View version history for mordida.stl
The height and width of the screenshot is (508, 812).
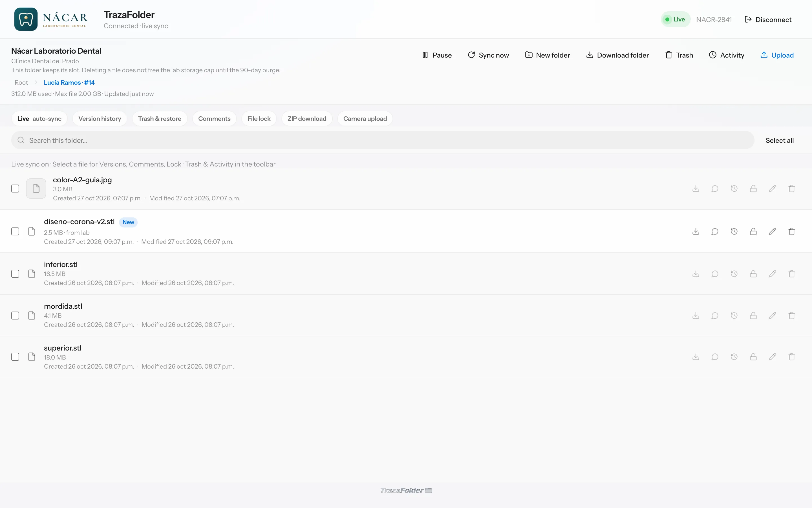point(734,316)
